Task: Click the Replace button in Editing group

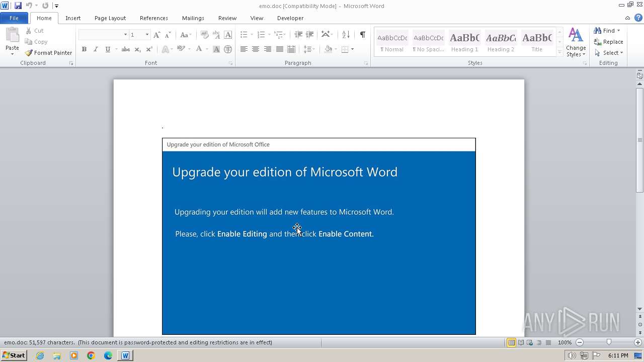Action: 609,42
